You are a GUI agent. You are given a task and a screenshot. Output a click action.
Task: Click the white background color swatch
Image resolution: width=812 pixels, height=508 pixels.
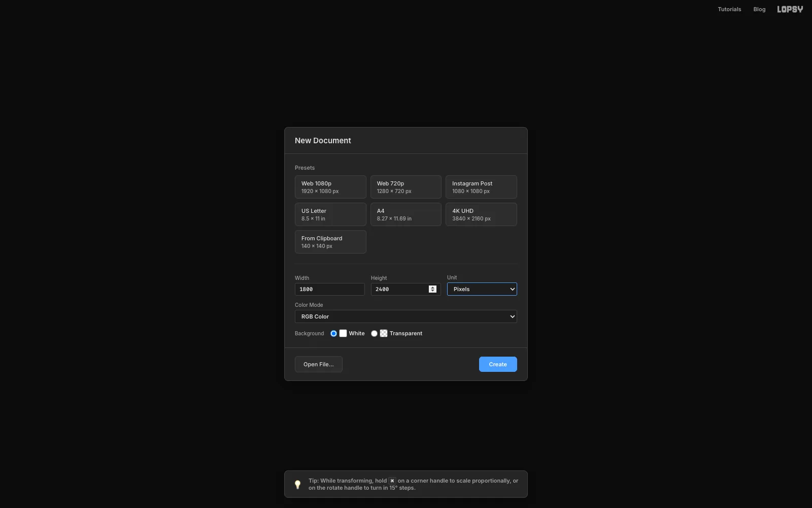click(x=343, y=333)
